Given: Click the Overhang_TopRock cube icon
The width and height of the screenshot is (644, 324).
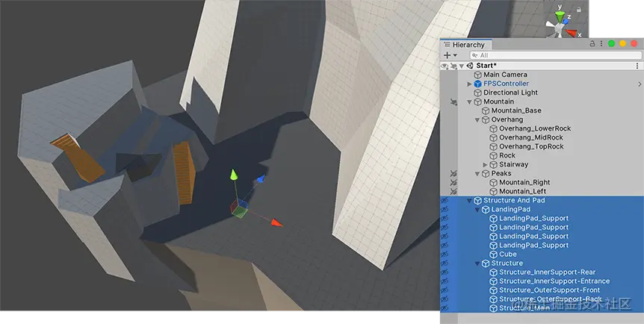Looking at the screenshot, I should point(493,146).
